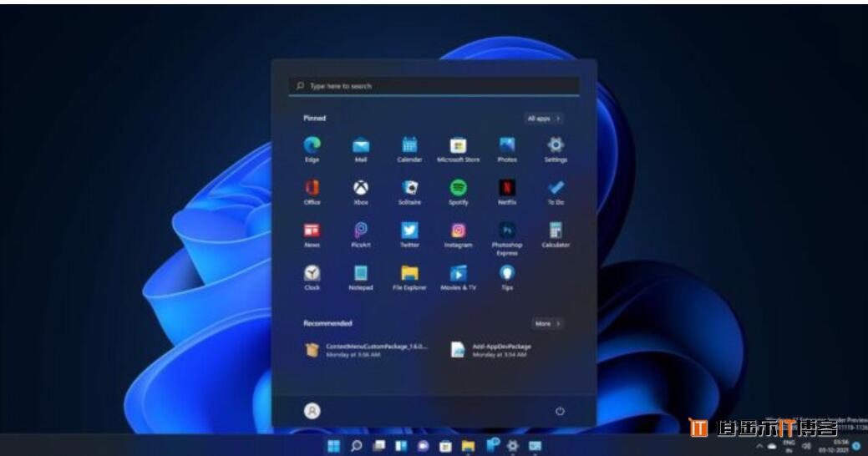Open the volume speaker tray icon
The height and width of the screenshot is (456, 868).
coord(807,446)
